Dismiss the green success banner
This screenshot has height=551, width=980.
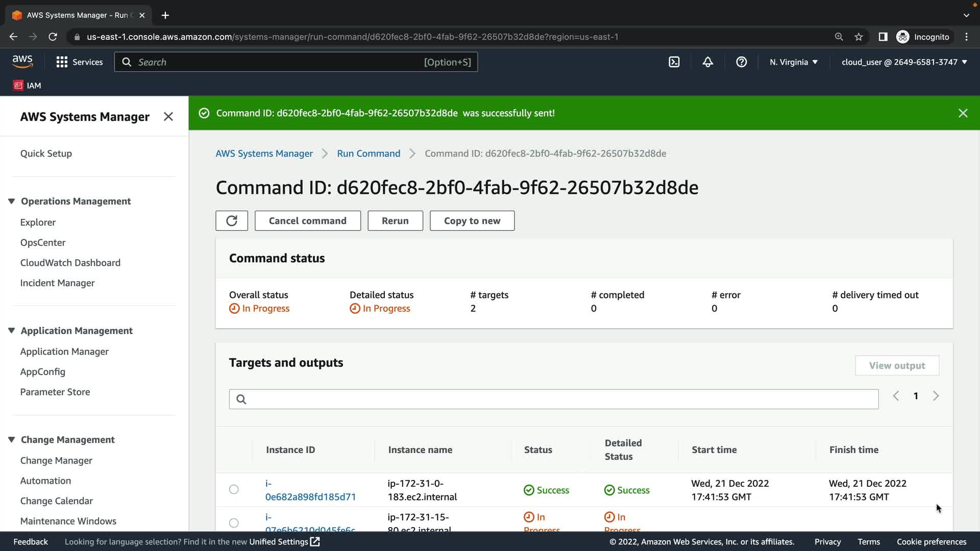963,113
